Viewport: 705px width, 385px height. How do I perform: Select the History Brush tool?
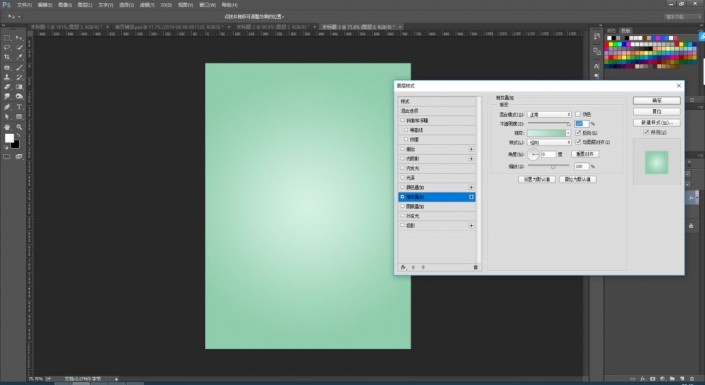point(19,77)
